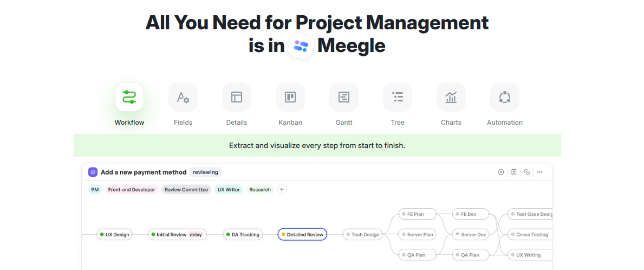Open the DA Tracking workflow node
The height and width of the screenshot is (270, 644).
coord(243,235)
